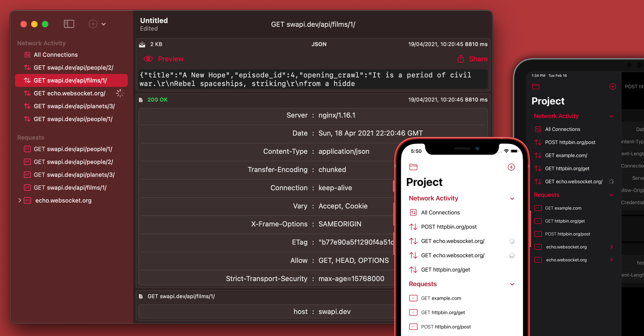Viewport: 644px width, 336px height.
Task: Collapse Network Activity section on iPad
Action: (612, 116)
